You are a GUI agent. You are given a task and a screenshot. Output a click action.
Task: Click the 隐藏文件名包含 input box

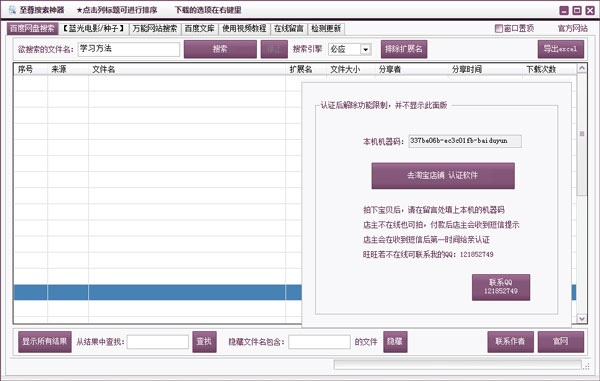(x=319, y=342)
